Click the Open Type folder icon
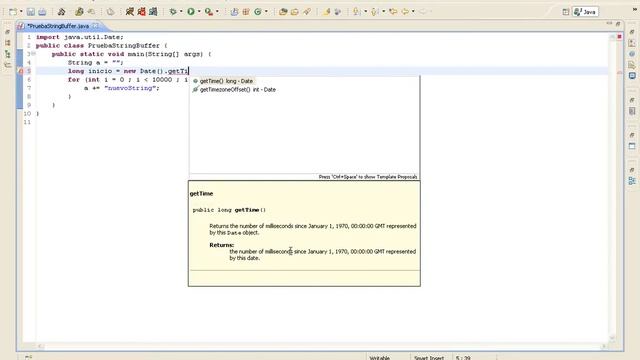 coord(283,12)
